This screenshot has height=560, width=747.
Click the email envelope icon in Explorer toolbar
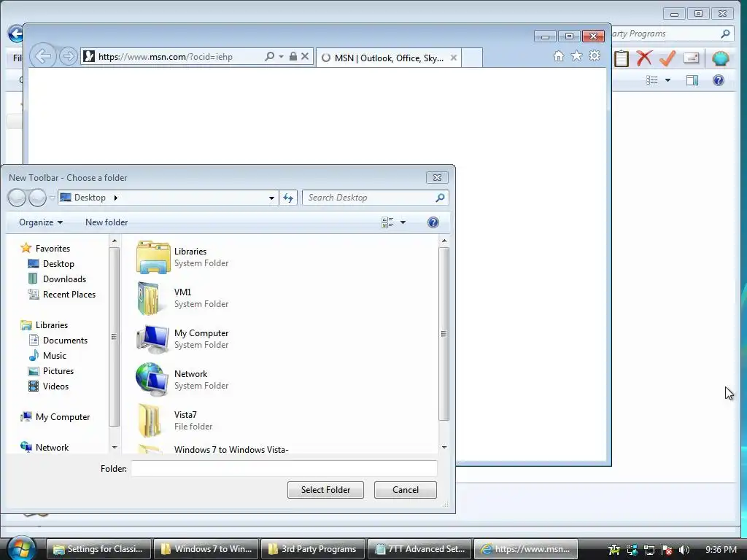[x=692, y=58]
